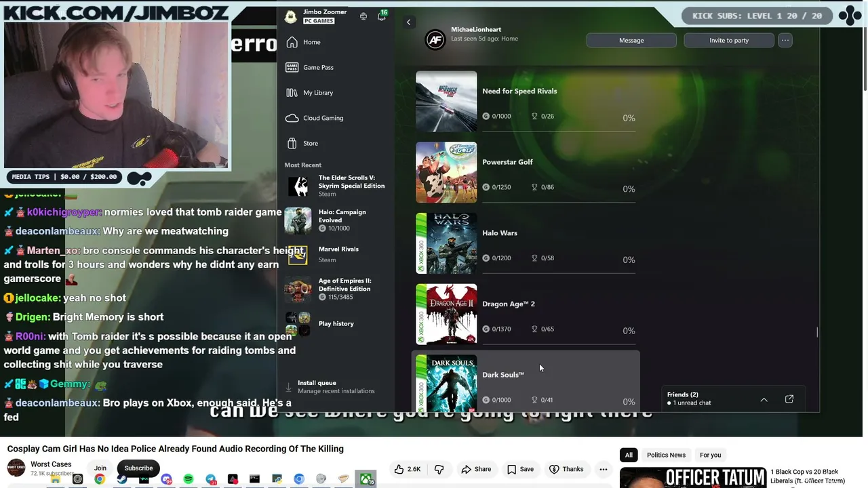Click the "Need for Speed Rivals" title

click(519, 91)
